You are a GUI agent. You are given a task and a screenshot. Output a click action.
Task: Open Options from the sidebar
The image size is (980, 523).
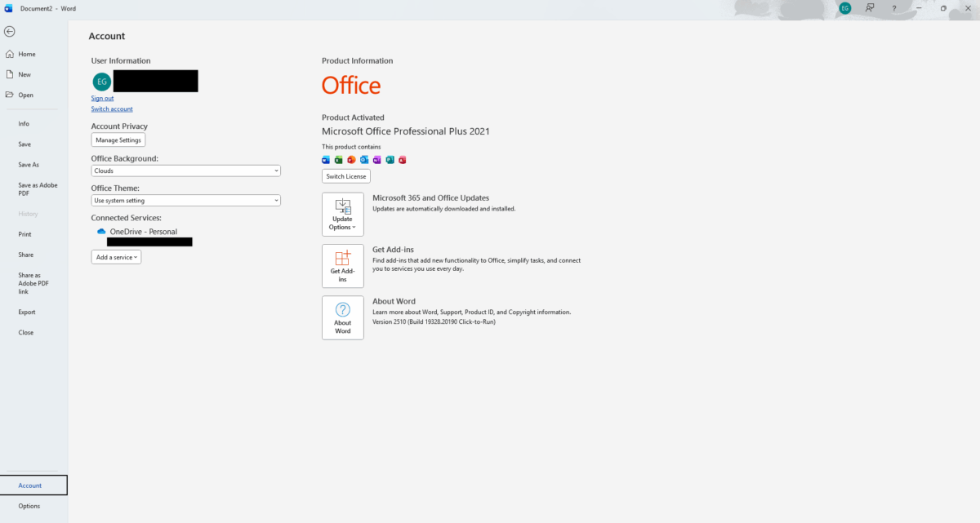point(29,505)
